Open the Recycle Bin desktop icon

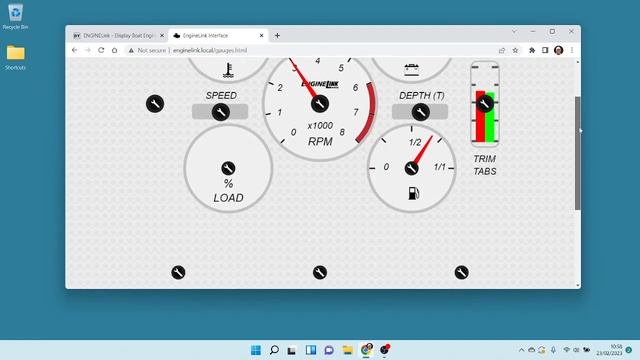15,16
